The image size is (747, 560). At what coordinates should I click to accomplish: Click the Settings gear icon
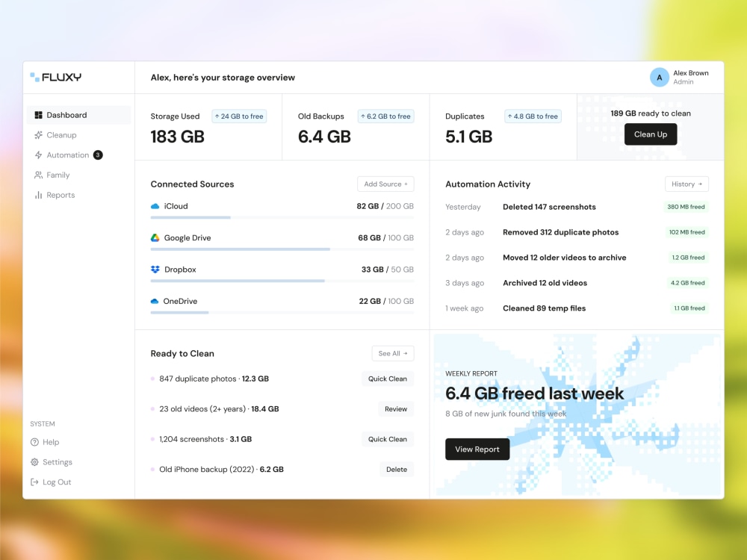pyautogui.click(x=34, y=462)
